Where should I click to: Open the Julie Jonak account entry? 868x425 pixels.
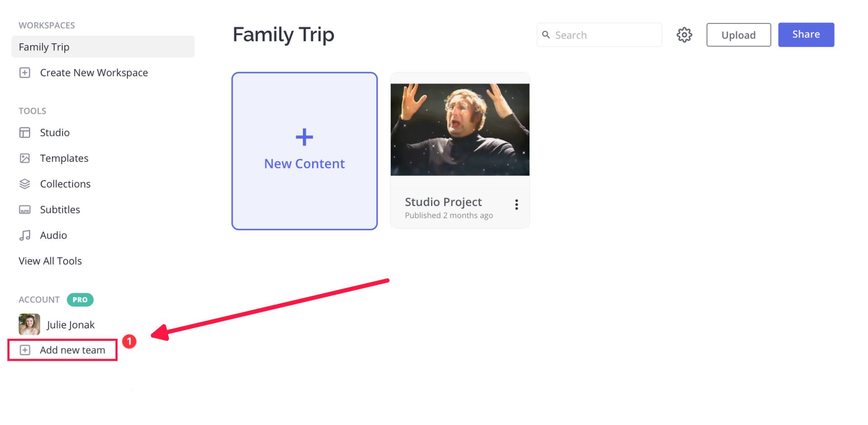point(70,325)
